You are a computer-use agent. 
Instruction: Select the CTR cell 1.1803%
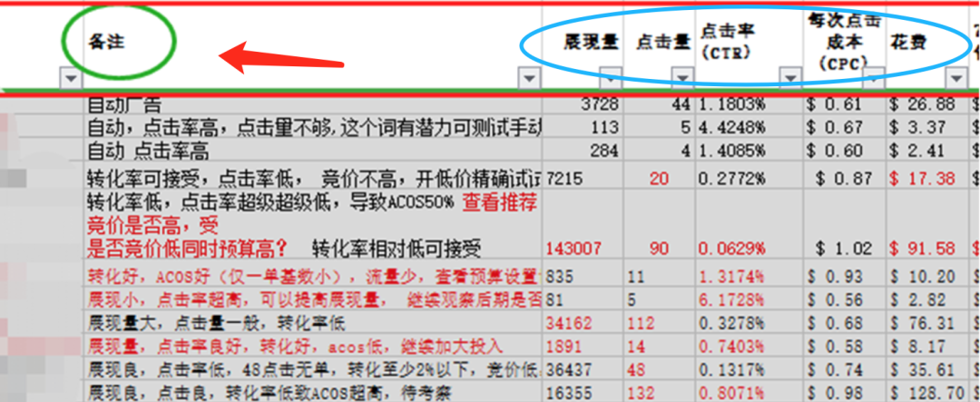click(749, 105)
